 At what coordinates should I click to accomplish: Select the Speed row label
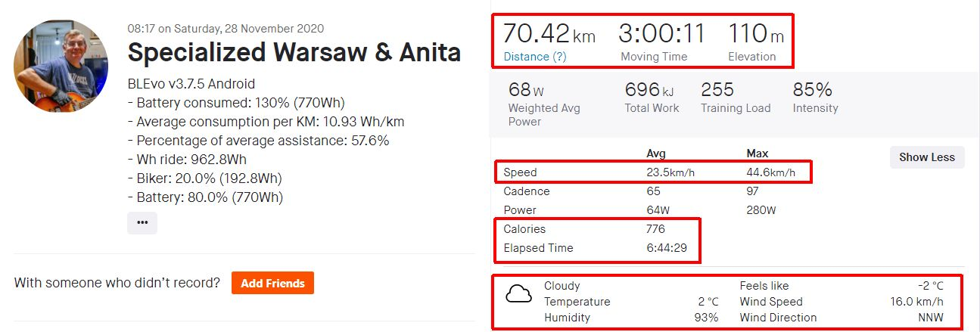tap(520, 172)
